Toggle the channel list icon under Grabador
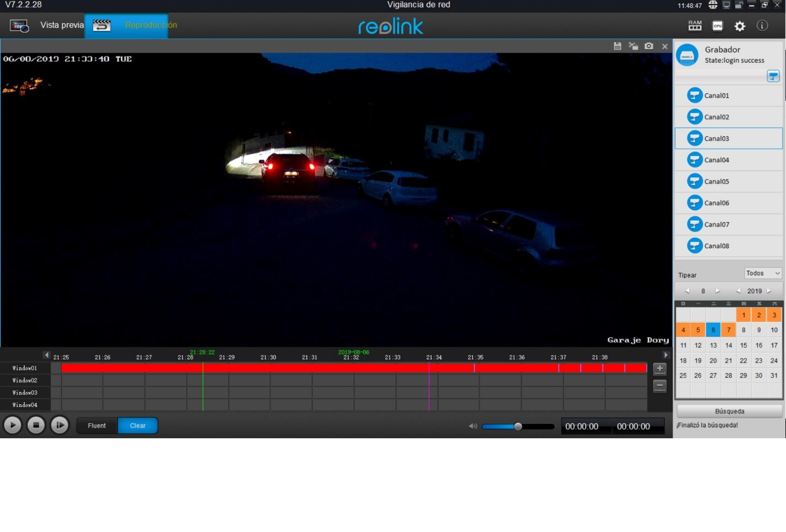The image size is (786, 532). coord(773,76)
